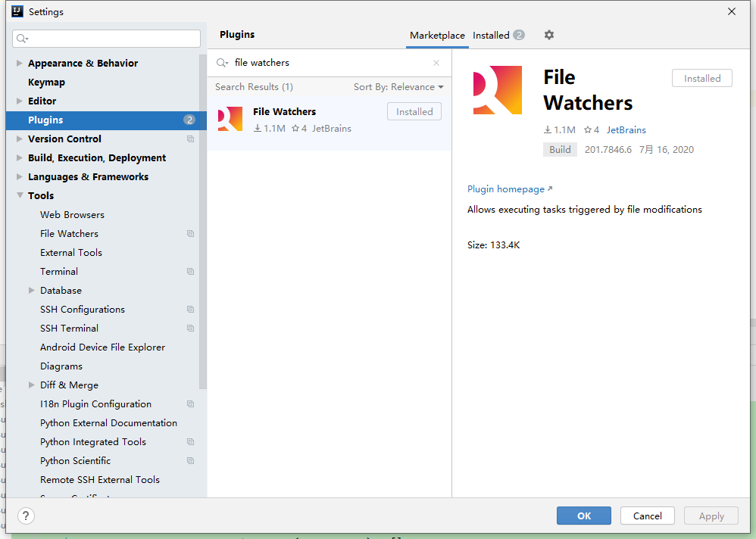Viewport: 756px width, 539px height.
Task: Click the project-level icon beside SSH Configurations
Action: [x=190, y=309]
